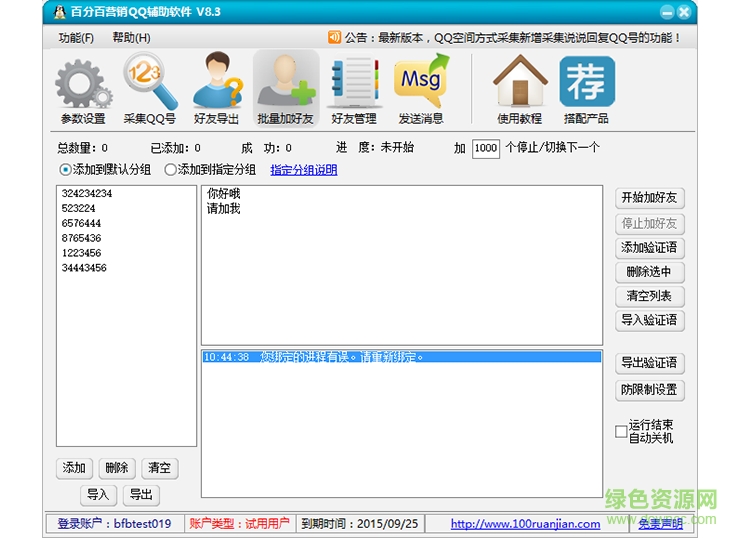Open the 功能(F) menu
Screen dimensions: 740x538
tap(76, 38)
